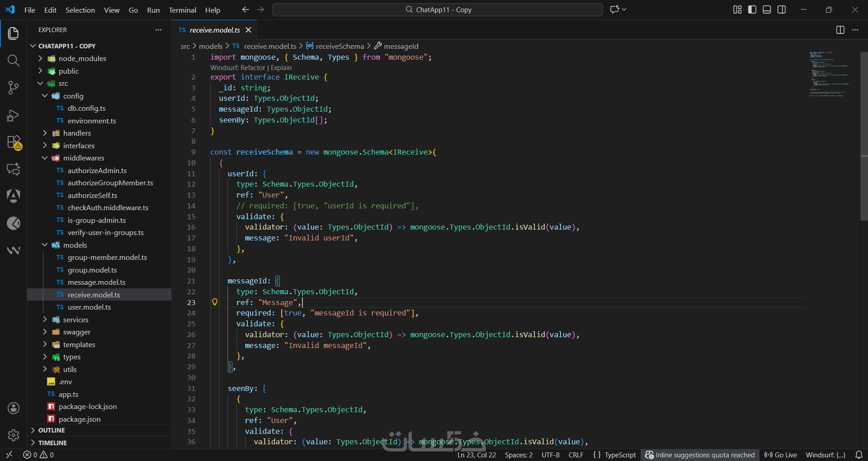Open the Terminal menu
The image size is (868, 461).
click(182, 10)
